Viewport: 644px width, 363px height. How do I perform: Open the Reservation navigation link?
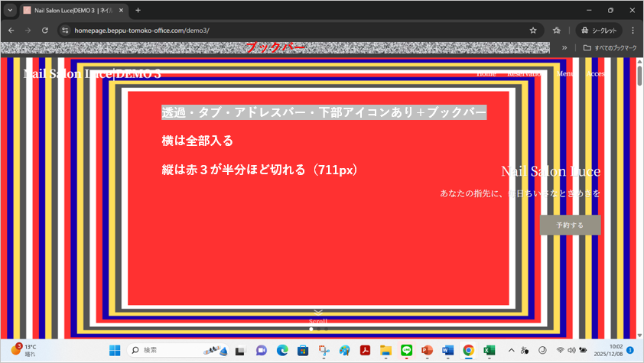tap(525, 74)
